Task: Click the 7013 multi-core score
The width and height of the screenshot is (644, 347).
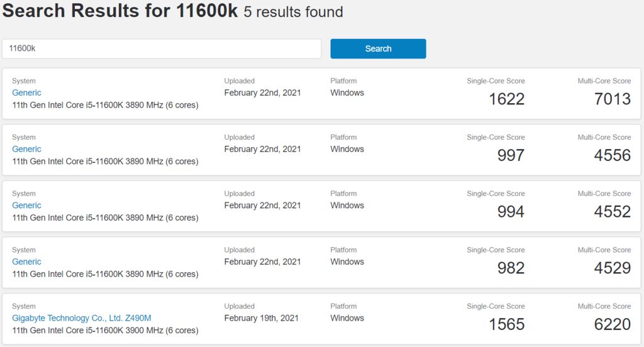Action: 612,99
